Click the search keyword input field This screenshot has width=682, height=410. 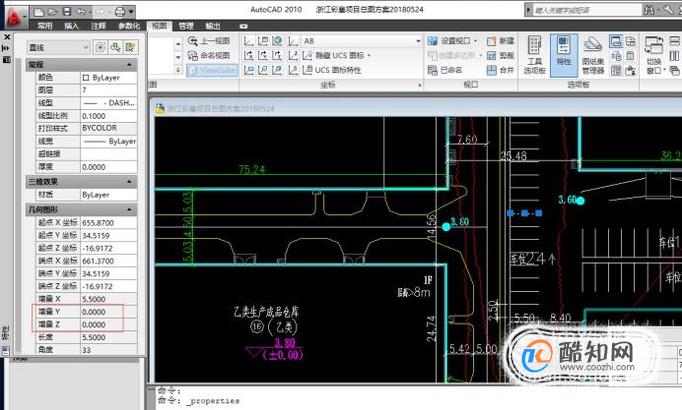click(x=588, y=10)
